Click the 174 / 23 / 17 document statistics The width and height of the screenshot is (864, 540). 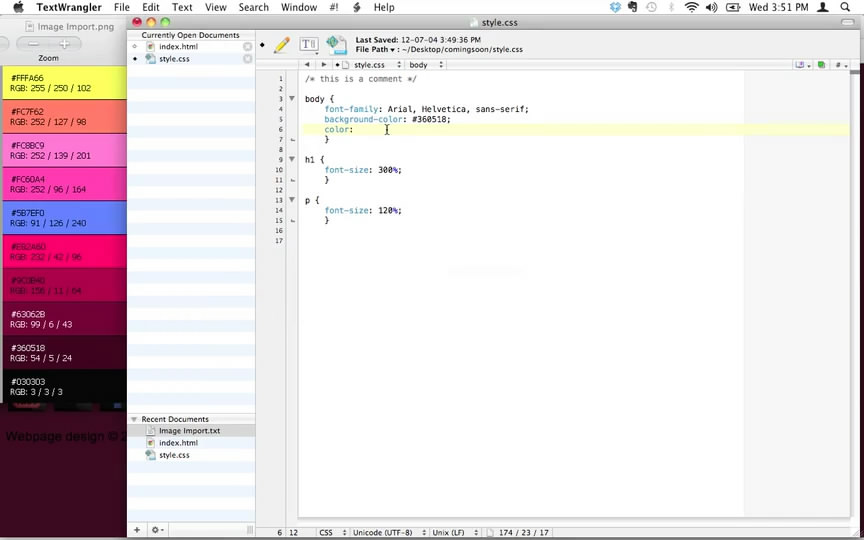click(523, 533)
